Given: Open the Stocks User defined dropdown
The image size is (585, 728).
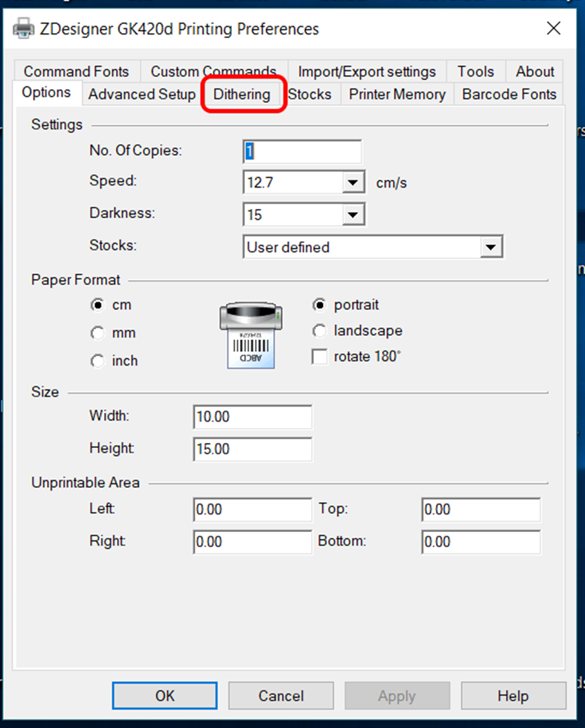Looking at the screenshot, I should click(373, 247).
